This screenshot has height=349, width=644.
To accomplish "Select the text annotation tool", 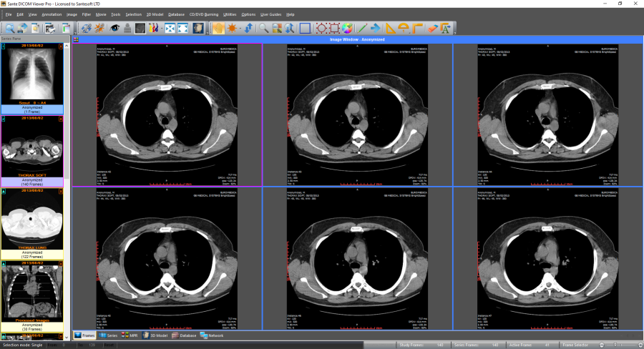I will (445, 28).
